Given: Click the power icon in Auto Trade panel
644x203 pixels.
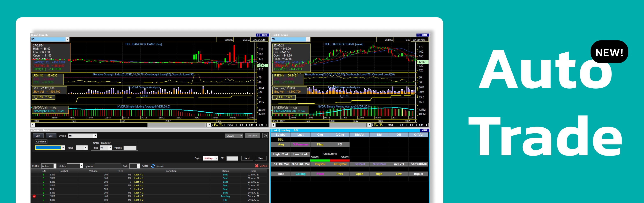Looking at the screenshot, I should tap(265, 136).
